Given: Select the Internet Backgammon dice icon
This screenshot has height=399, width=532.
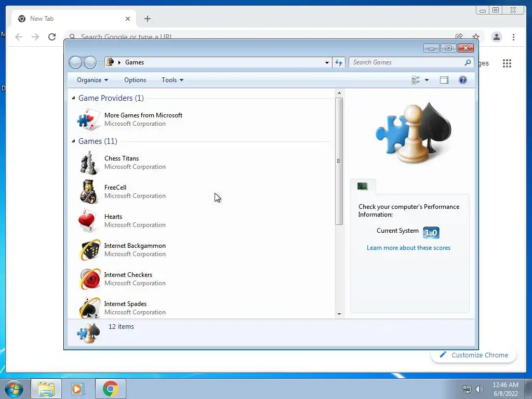Looking at the screenshot, I should [89, 250].
